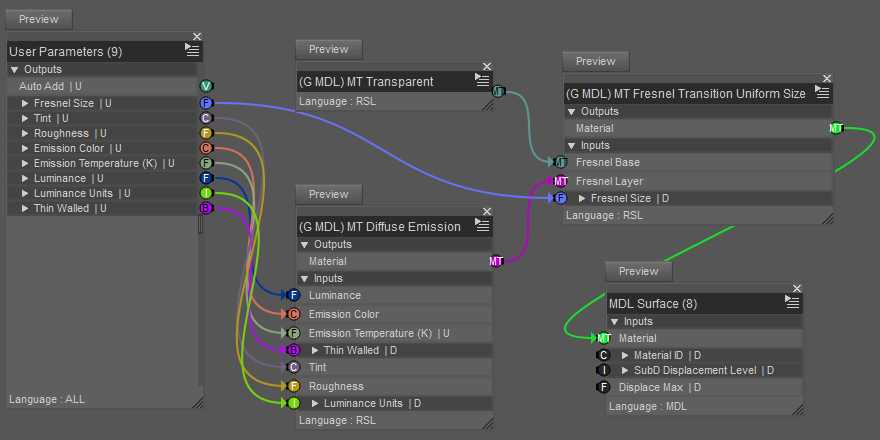This screenshot has width=880, height=440.
Task: Click the Thin Walled B output port on User Parameters
Action: point(207,208)
